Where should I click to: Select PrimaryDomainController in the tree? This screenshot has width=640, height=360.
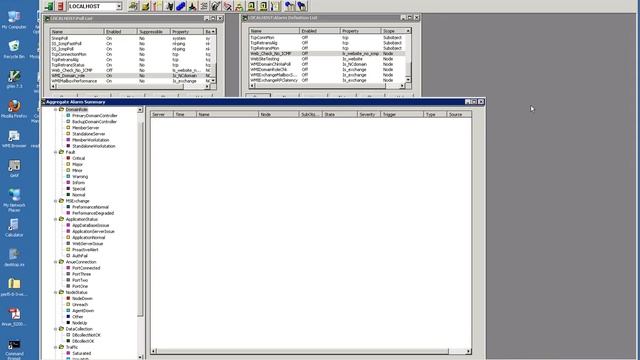pos(94,116)
